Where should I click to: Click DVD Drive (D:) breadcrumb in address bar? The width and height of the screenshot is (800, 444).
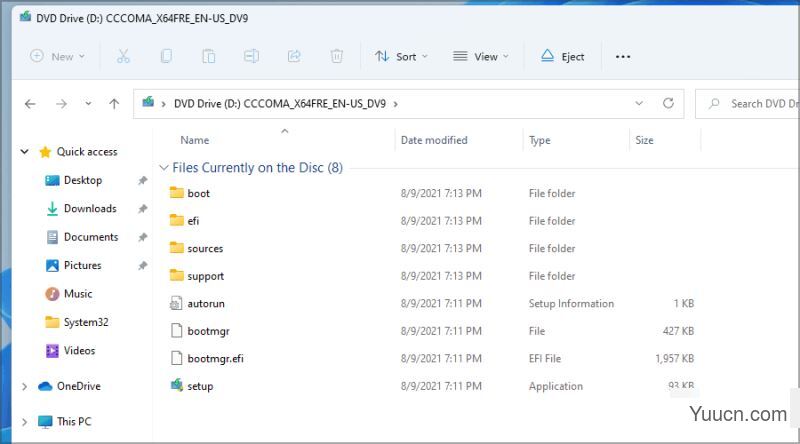pos(280,104)
